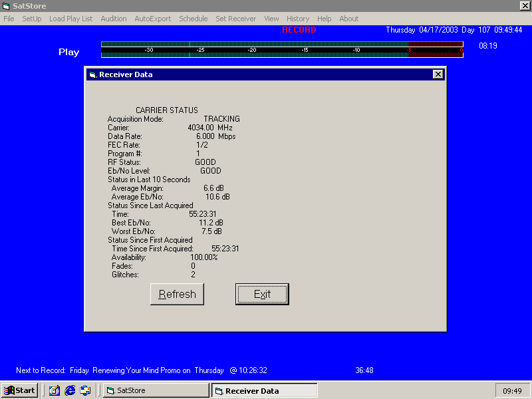Click the Eb/No Level GOOD value
This screenshot has height=399, width=532.
click(x=210, y=171)
